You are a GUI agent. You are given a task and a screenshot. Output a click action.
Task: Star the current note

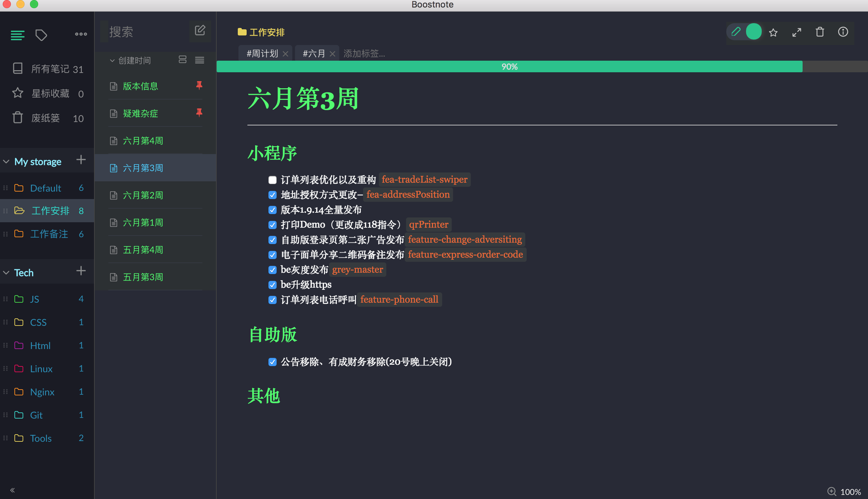click(x=773, y=32)
